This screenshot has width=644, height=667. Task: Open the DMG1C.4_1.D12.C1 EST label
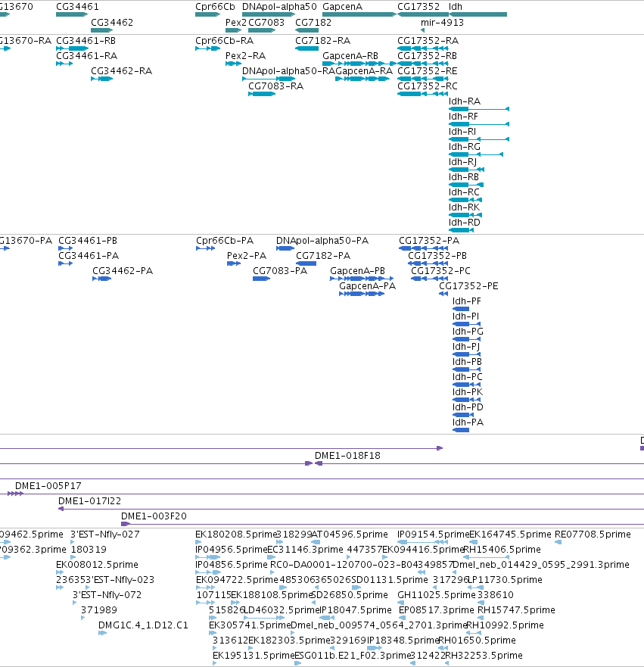tap(143, 625)
